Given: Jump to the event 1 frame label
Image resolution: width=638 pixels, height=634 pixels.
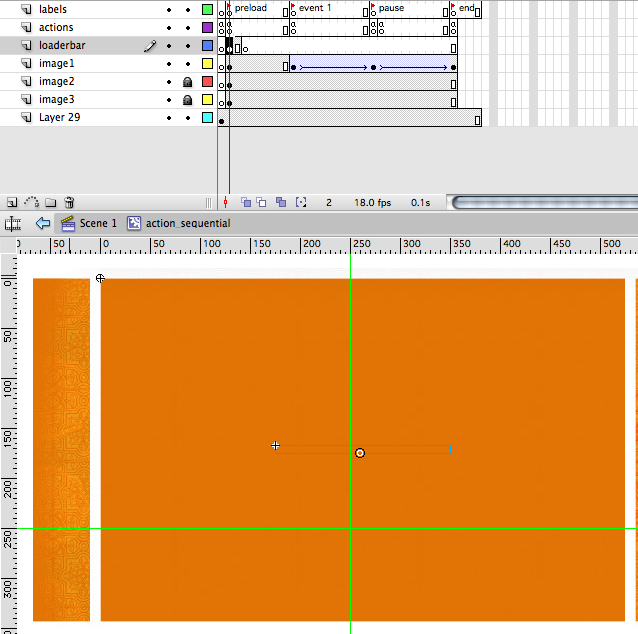Looking at the screenshot, I should (315, 8).
